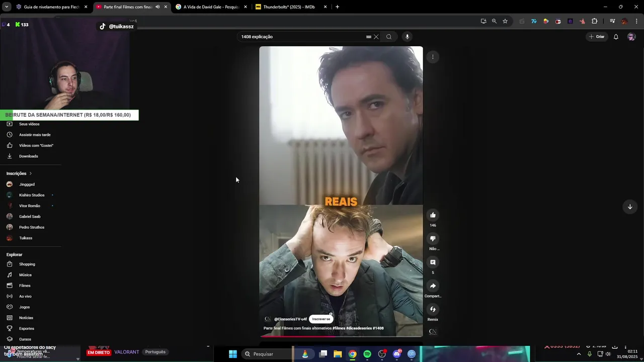Viewport: 644px width, 362px height.
Task: Switch to A Vida de David Gale tab
Action: pyautogui.click(x=211, y=7)
